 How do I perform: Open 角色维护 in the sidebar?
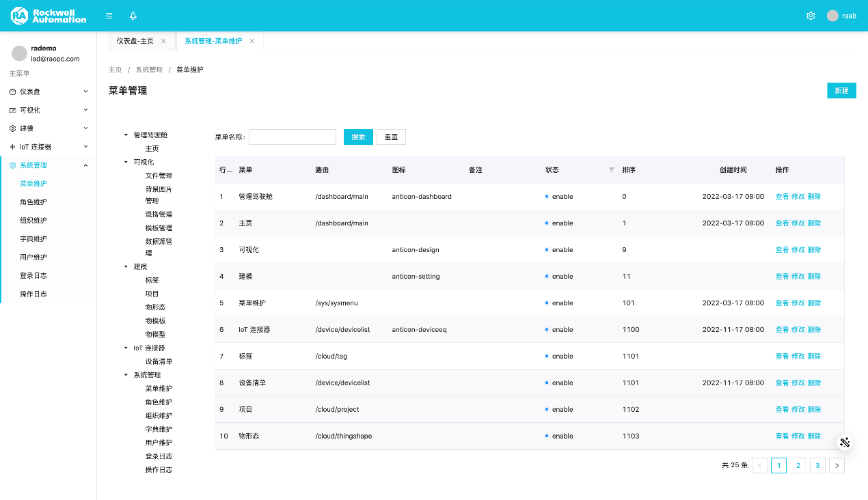point(33,202)
